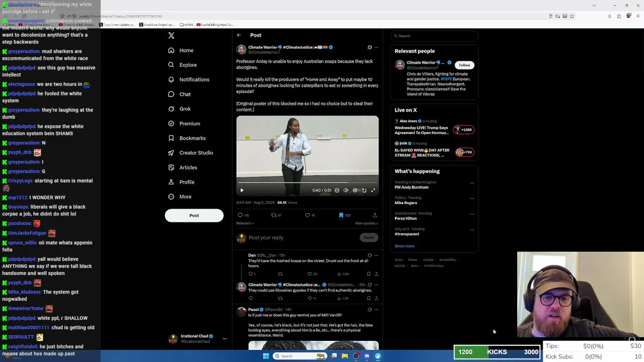This screenshot has width=644, height=362.
Task: Click the Windows taskbar search box
Action: (x=300, y=356)
